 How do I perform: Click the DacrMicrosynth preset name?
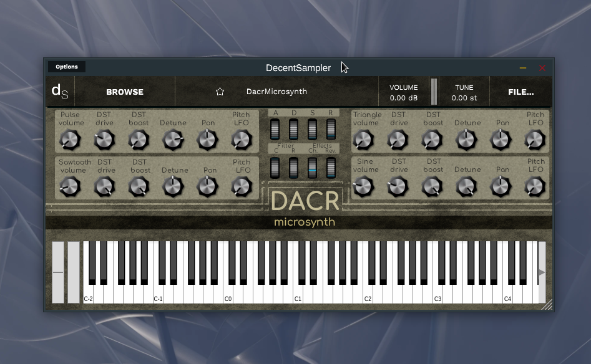(x=276, y=92)
